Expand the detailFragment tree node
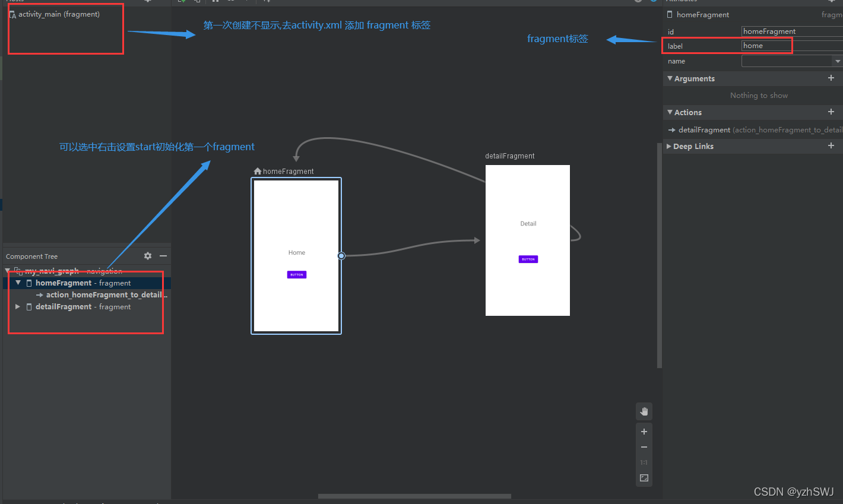The image size is (843, 504). tap(17, 306)
